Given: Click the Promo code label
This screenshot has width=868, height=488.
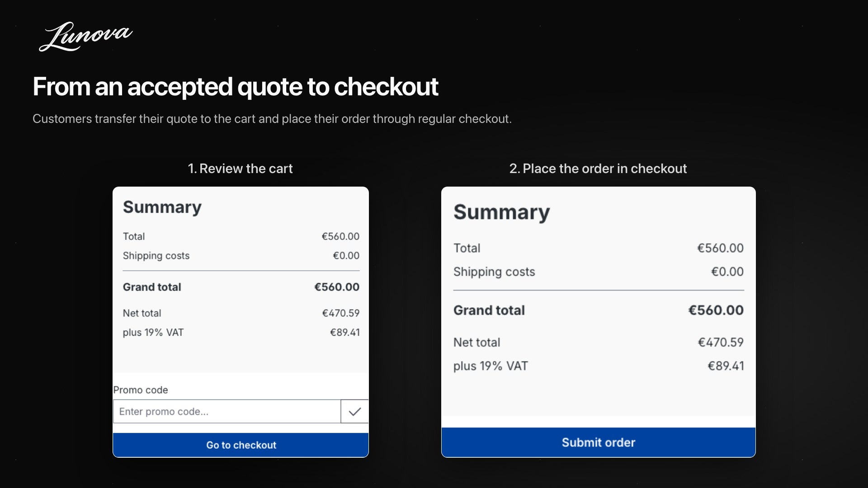Looking at the screenshot, I should coord(141,390).
